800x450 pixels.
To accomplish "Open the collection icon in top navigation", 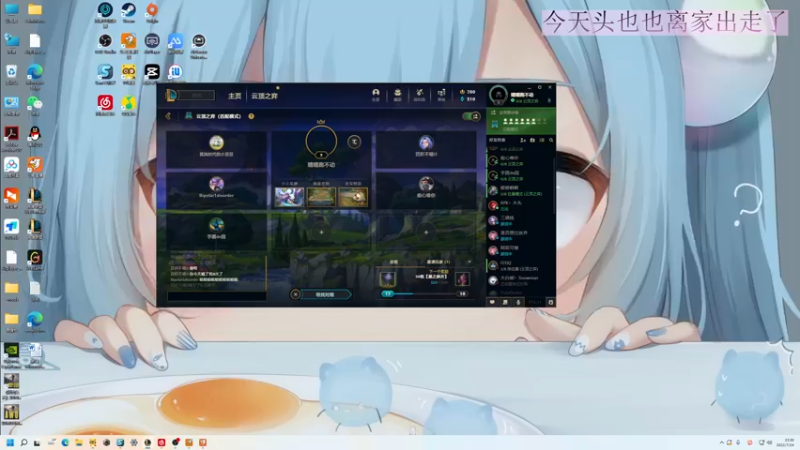I will click(397, 95).
